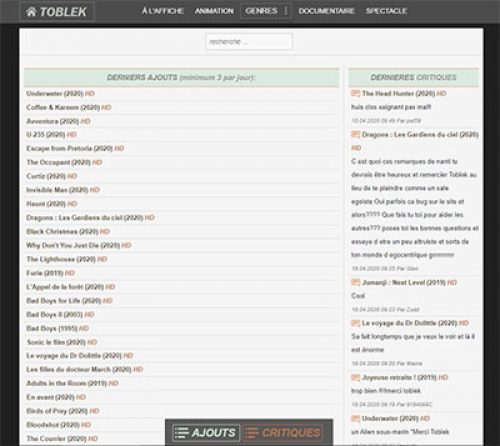Click comment icon beside Dragons : Les Gardiens review

point(355,134)
